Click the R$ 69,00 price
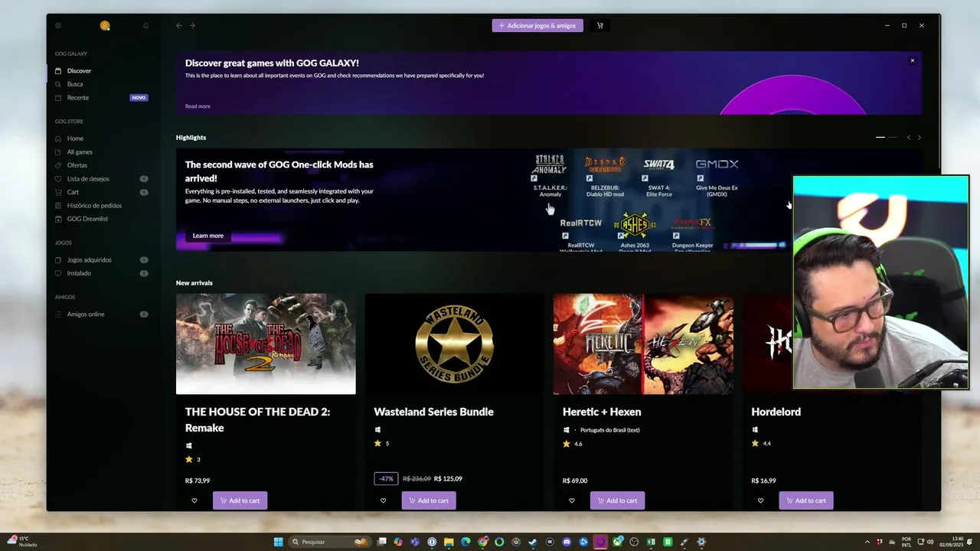980x551 pixels. point(575,481)
